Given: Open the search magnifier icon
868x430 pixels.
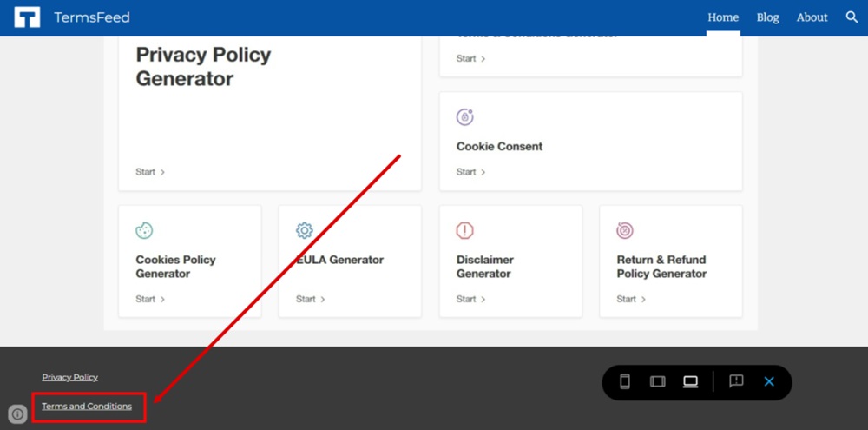Looking at the screenshot, I should 852,17.
